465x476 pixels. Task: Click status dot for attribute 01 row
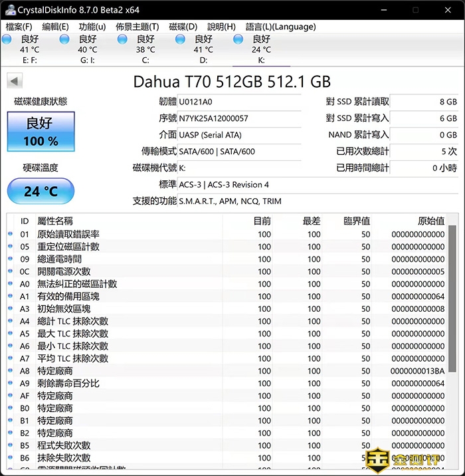10,235
